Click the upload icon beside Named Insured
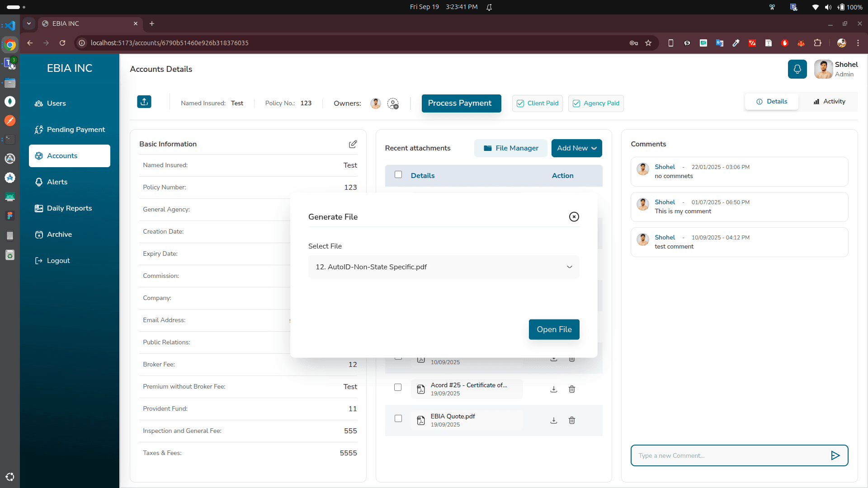Image resolution: width=868 pixels, height=488 pixels. tap(144, 102)
